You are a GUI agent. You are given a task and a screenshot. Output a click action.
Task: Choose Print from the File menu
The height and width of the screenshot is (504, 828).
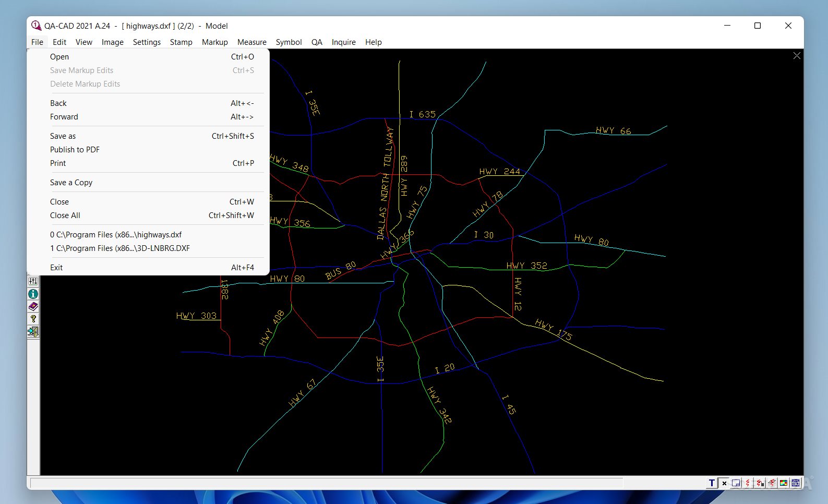pos(148,163)
